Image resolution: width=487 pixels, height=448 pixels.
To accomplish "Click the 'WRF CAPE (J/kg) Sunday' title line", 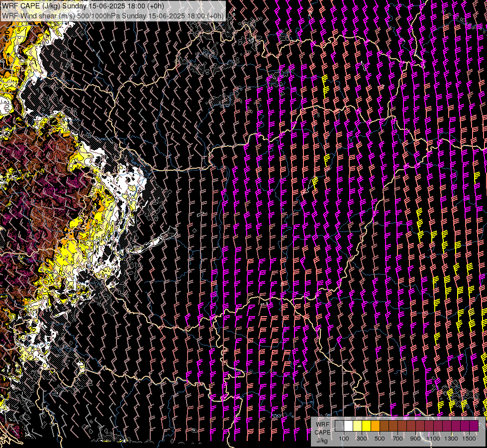I will 83,6.
